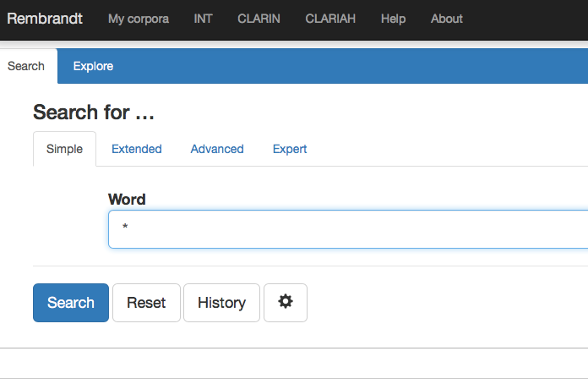Screen dimensions: 588x384
Task: Select the Simple search tab
Action: point(64,149)
